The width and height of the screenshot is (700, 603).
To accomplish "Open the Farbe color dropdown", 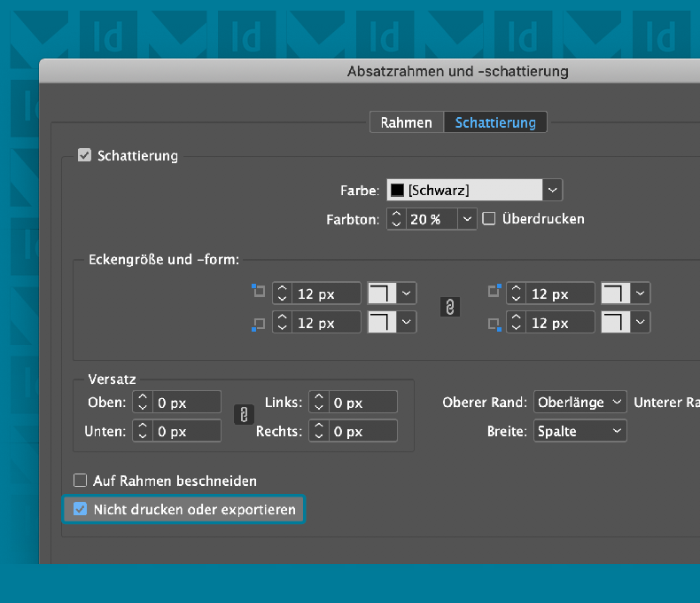I will click(x=552, y=190).
